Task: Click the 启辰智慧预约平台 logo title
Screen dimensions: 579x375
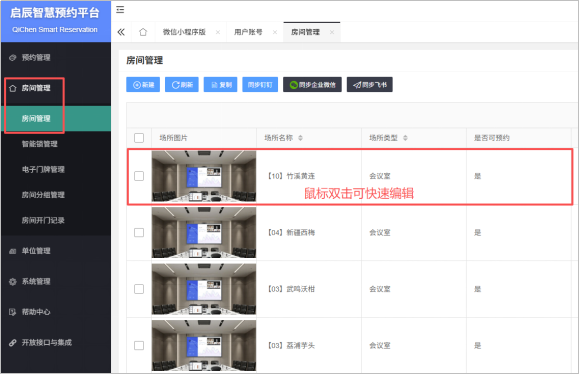Action: point(55,13)
